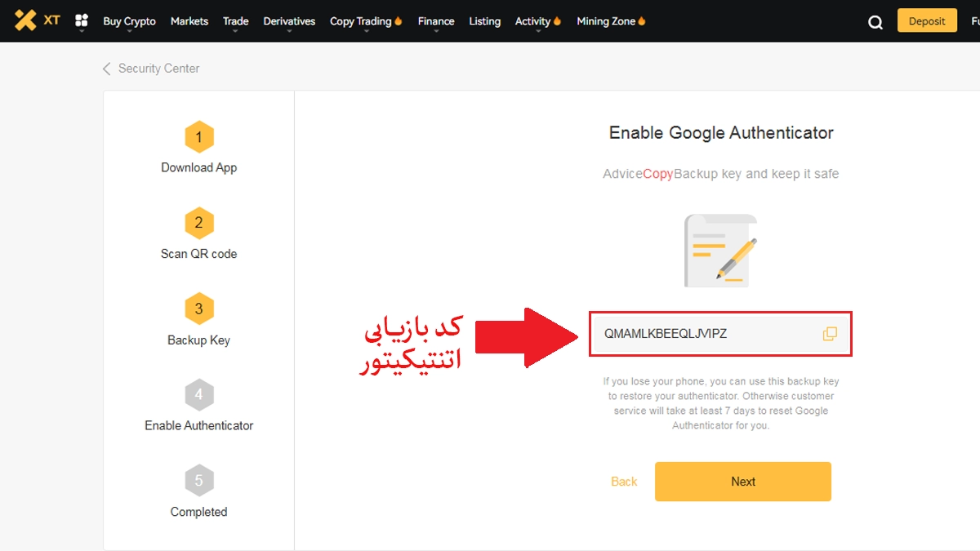Expand the Copy Trading dropdown
The image size is (980, 551).
[x=366, y=21]
